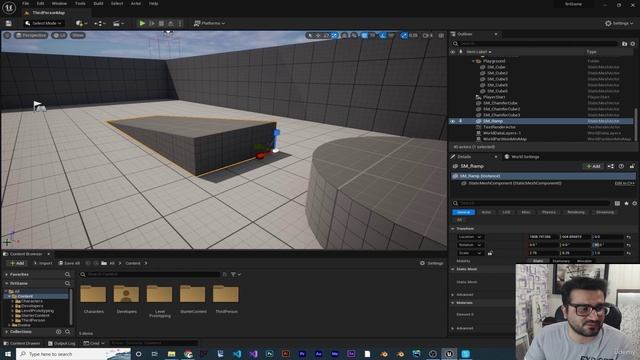Toggle scale snapping in the viewport
The image size is (640, 360).
pyautogui.click(x=404, y=36)
